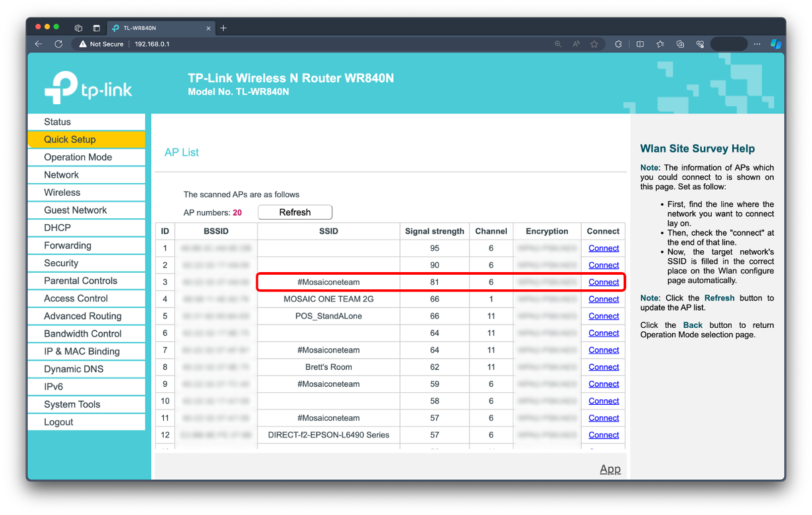
Task: Click the zoom magnifier icon
Action: click(557, 44)
